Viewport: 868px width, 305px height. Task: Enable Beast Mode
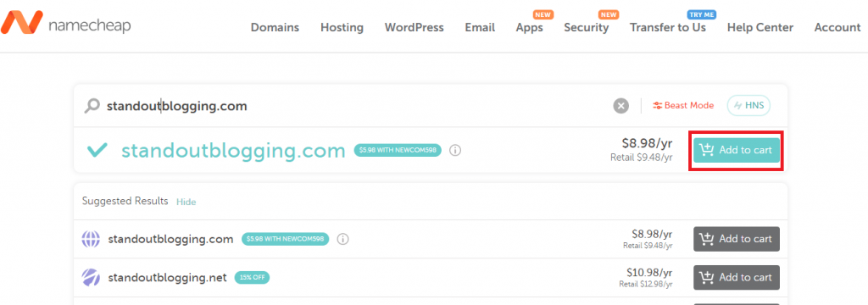[x=683, y=105]
